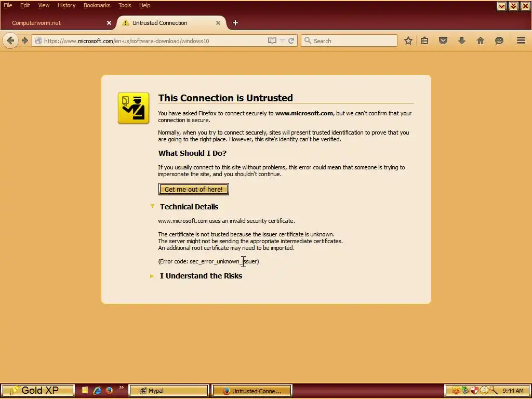Select the Untrusted Connection tab
The width and height of the screenshot is (532, 399).
pos(171,23)
